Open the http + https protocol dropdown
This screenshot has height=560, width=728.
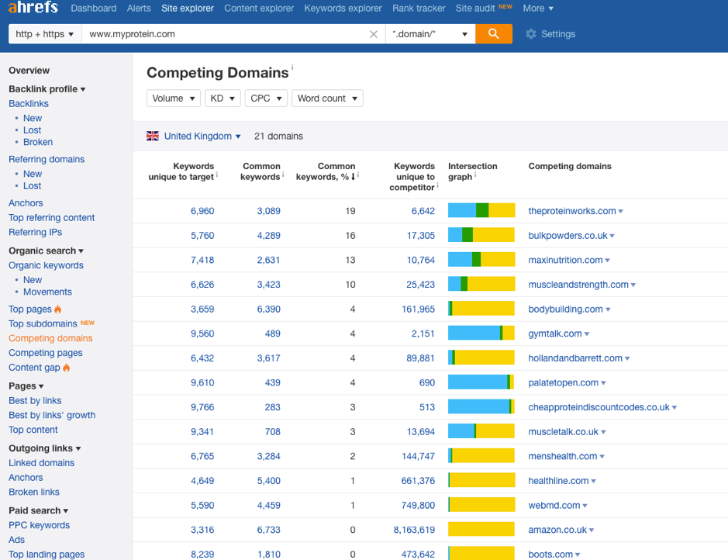(x=45, y=34)
